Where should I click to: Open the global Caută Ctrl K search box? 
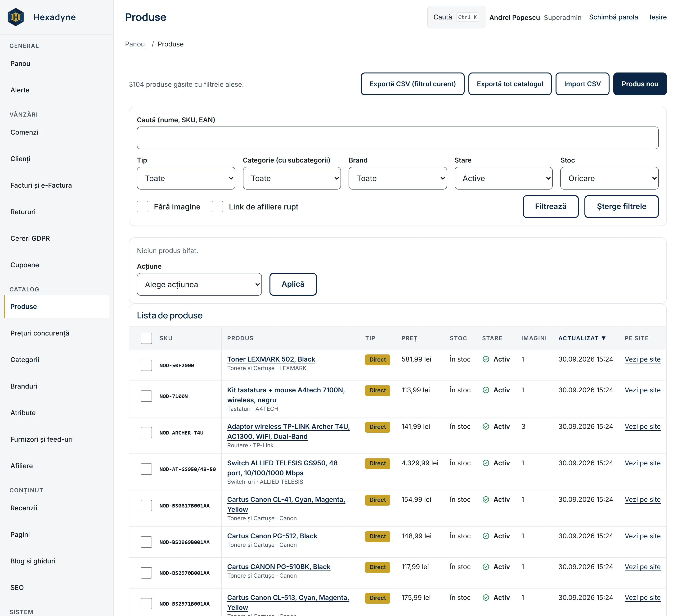456,17
